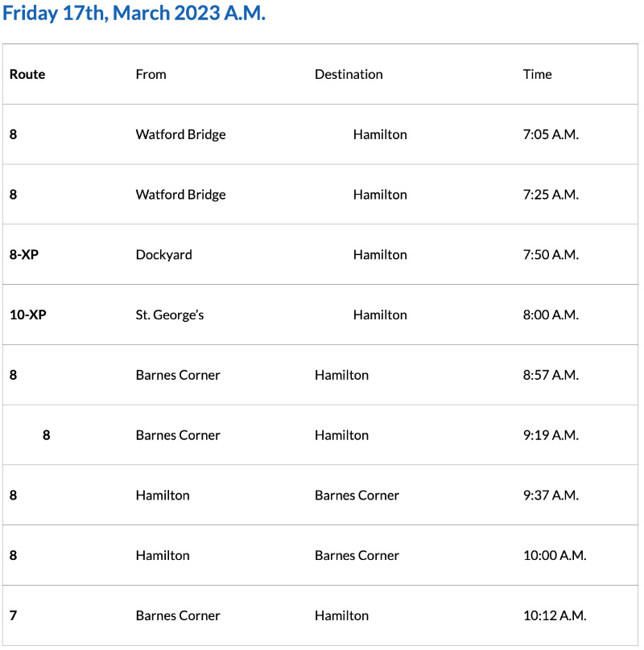Select the 8:00 A.M. time cell

551,315
